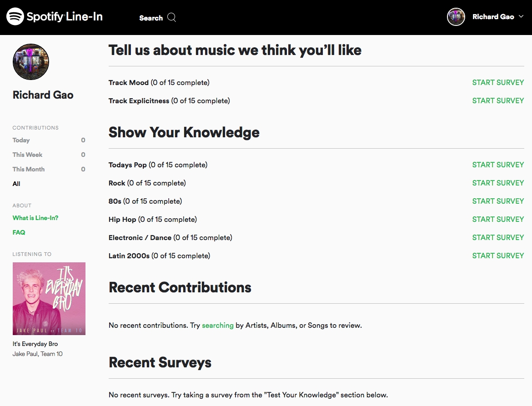Expand the Richard Gao account dropdown chevron
This screenshot has width=532, height=406.
point(521,16)
